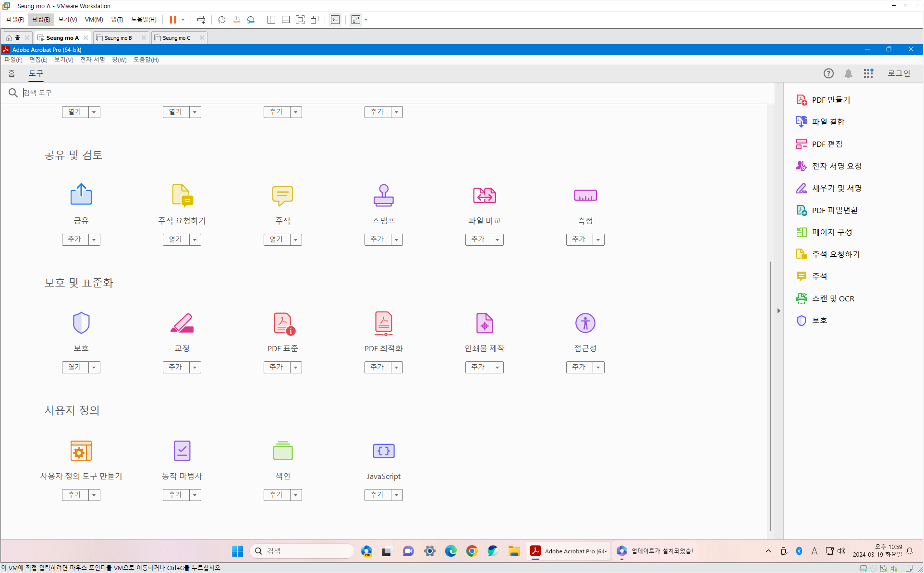
Task: Click the Redact (교정) tool icon
Action: pos(182,323)
